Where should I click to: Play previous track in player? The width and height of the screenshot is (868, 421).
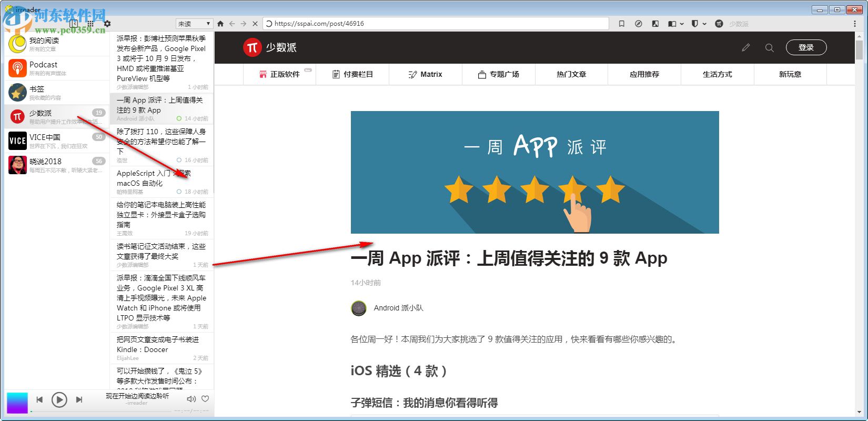pyautogui.click(x=39, y=400)
